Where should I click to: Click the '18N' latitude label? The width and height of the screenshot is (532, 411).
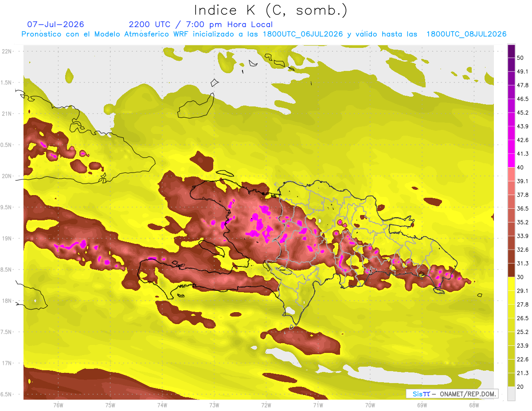pyautogui.click(x=8, y=301)
